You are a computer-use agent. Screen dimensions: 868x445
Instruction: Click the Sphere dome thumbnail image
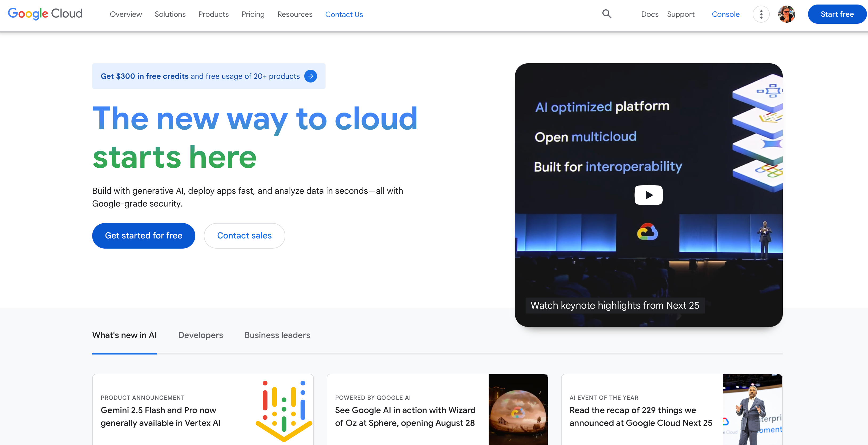518,409
